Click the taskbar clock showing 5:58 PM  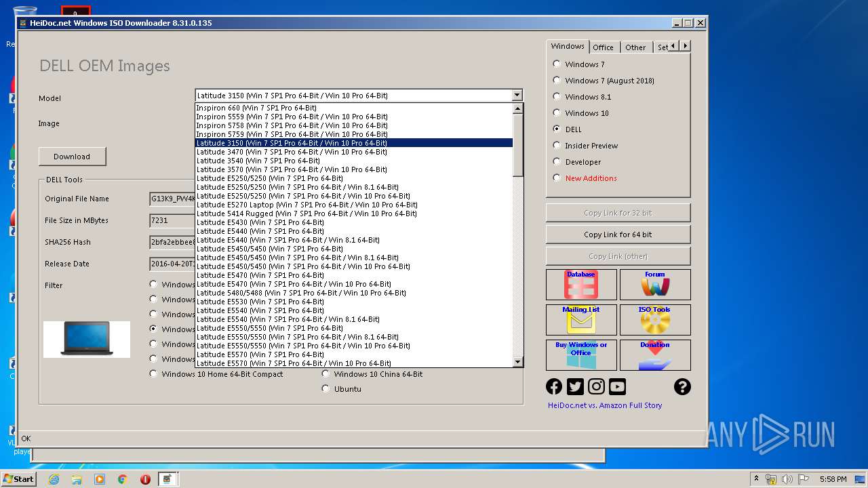pos(833,479)
